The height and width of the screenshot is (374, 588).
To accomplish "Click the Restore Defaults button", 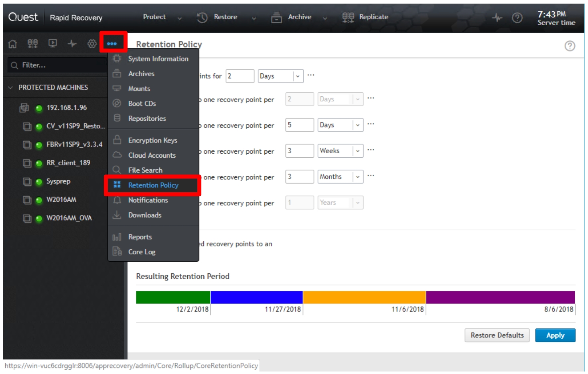I will tap(497, 335).
